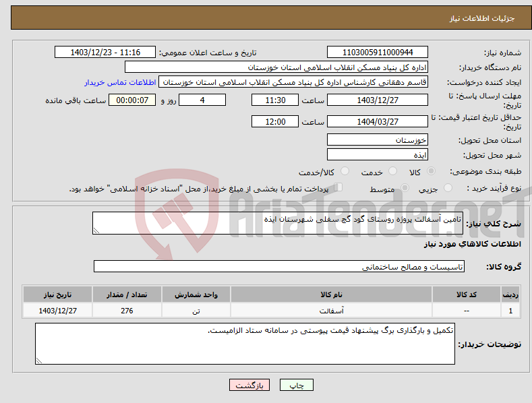Click the unit cell تن
The height and width of the screenshot is (403, 532).
(x=196, y=311)
